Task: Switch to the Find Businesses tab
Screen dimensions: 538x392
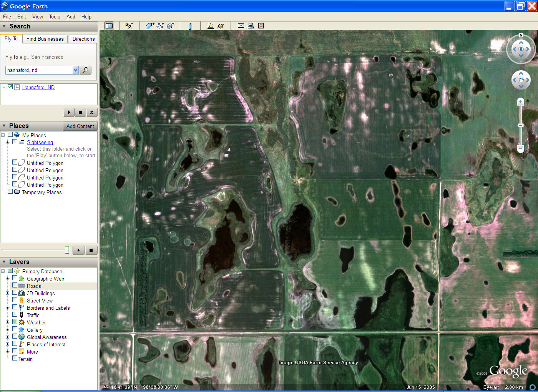Action: point(45,39)
